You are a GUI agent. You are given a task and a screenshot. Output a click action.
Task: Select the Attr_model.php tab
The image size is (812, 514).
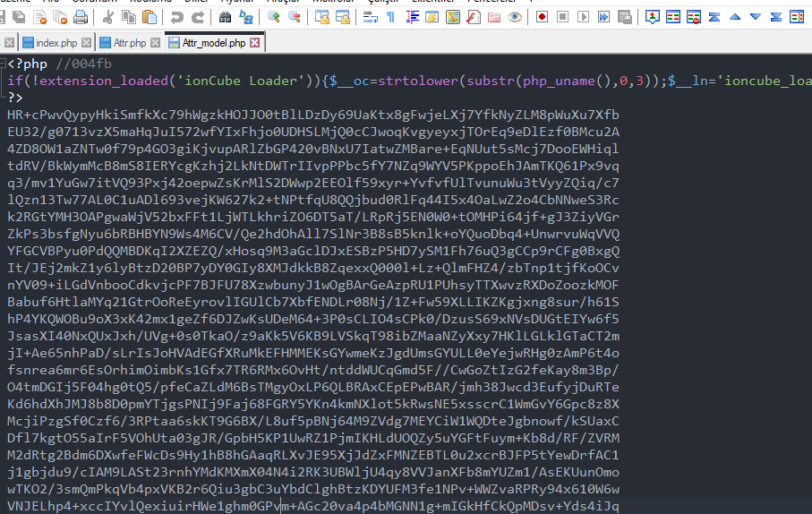(213, 42)
